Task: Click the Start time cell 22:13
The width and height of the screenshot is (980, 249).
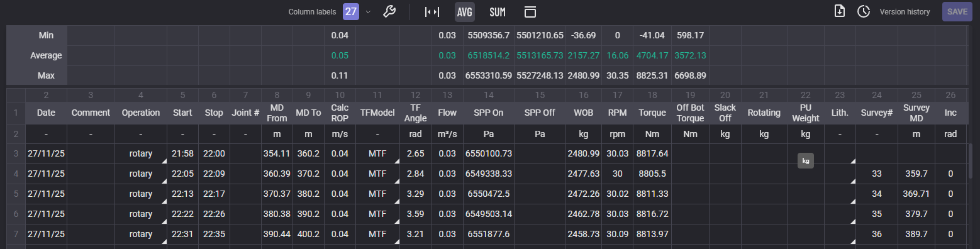Action: (x=182, y=194)
